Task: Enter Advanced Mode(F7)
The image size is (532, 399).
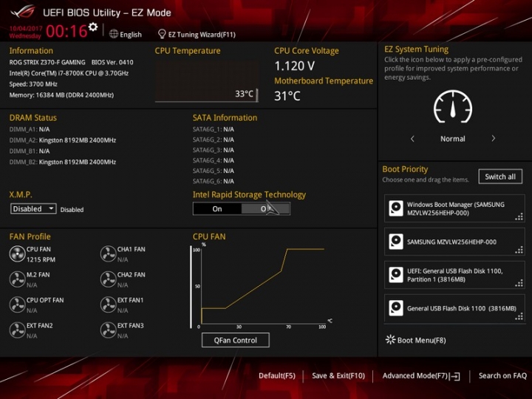Action: [x=415, y=375]
